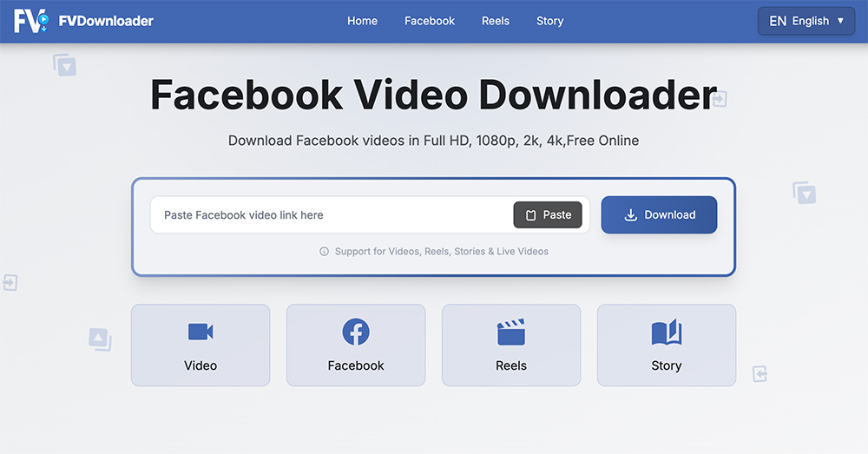The height and width of the screenshot is (454, 868).
Task: Expand the EN English language dropdown
Action: [806, 21]
